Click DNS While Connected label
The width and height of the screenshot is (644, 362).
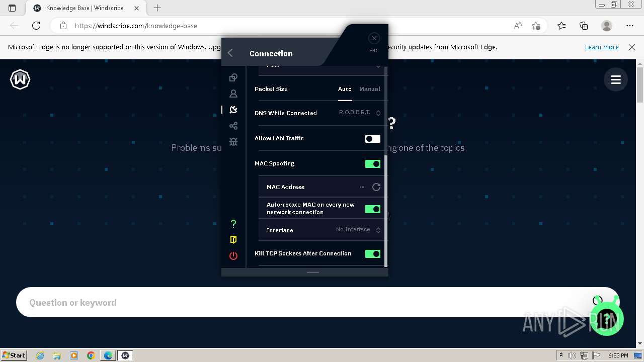(x=285, y=113)
